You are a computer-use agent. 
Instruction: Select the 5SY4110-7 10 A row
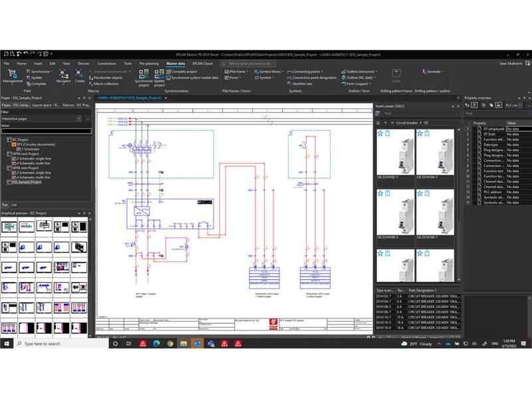[418, 317]
